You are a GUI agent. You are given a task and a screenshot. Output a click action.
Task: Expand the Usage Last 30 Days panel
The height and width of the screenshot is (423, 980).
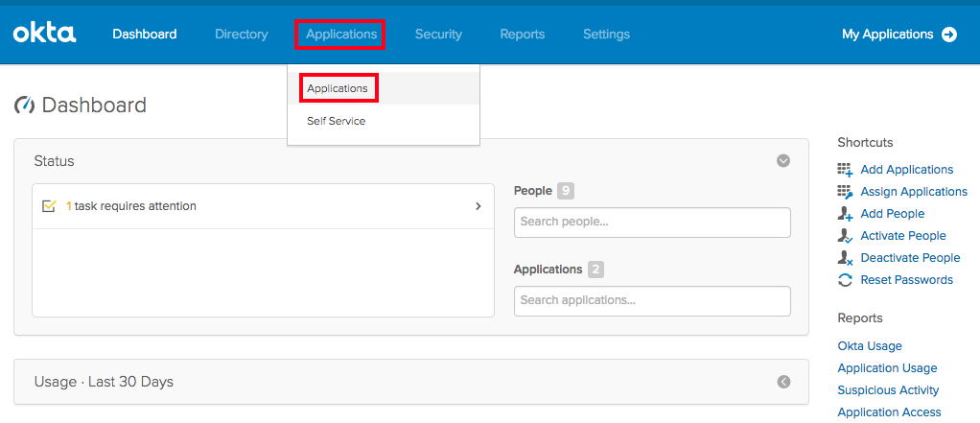pyautogui.click(x=783, y=382)
